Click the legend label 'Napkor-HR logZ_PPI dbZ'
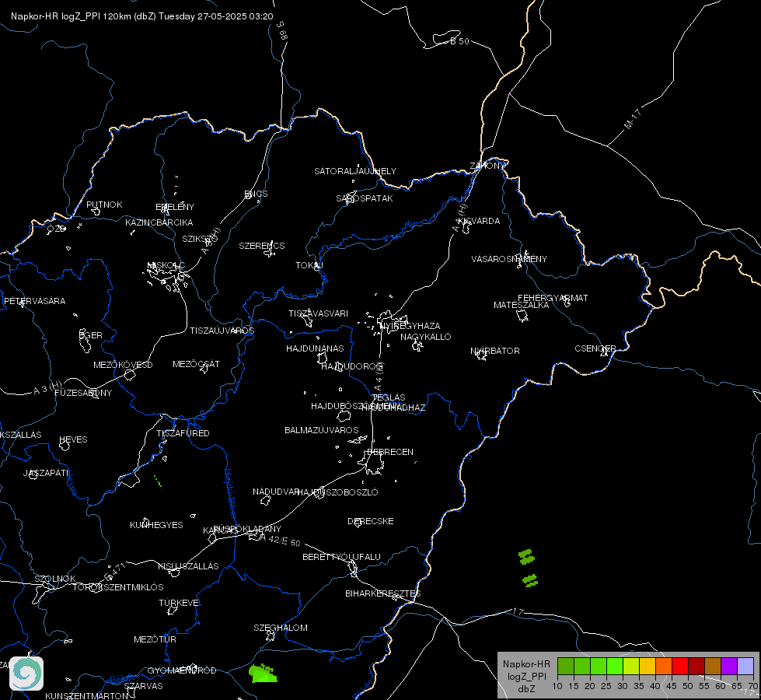This screenshot has height=700, width=761. pos(526,676)
